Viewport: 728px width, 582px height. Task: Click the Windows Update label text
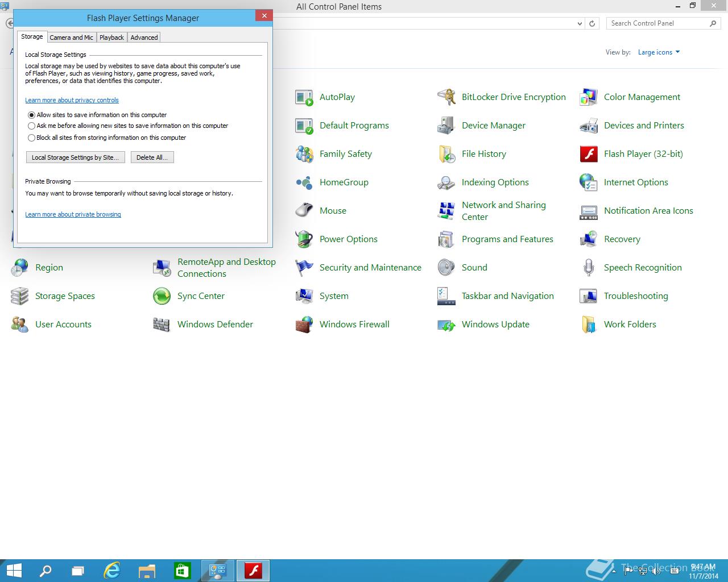click(x=495, y=325)
